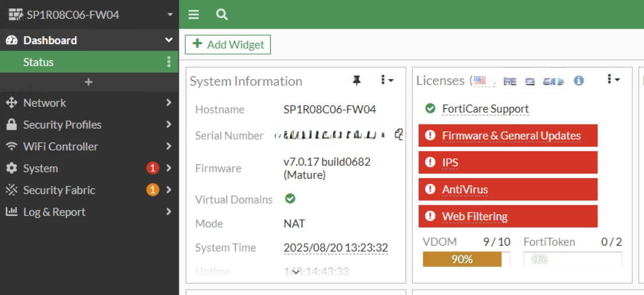Viewport: 644px width, 295px height.
Task: Expand System Information with down chevron
Action: pyautogui.click(x=296, y=272)
